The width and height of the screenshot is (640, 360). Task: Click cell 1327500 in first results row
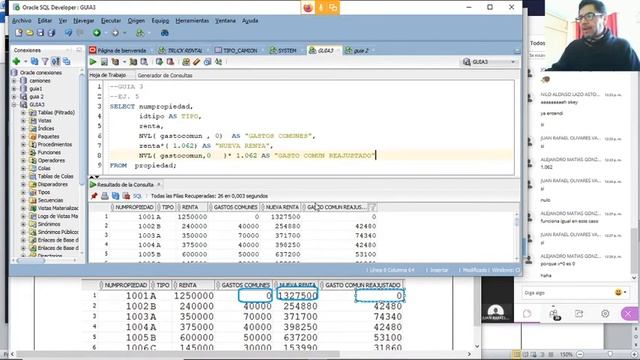pos(285,217)
